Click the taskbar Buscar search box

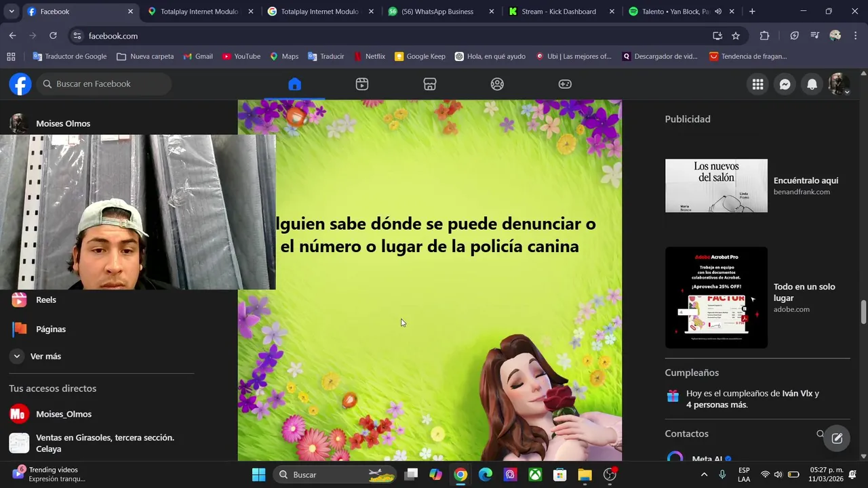[x=336, y=474]
